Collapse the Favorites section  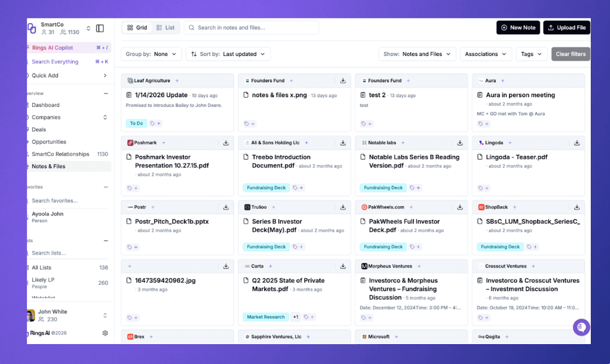pyautogui.click(x=106, y=187)
